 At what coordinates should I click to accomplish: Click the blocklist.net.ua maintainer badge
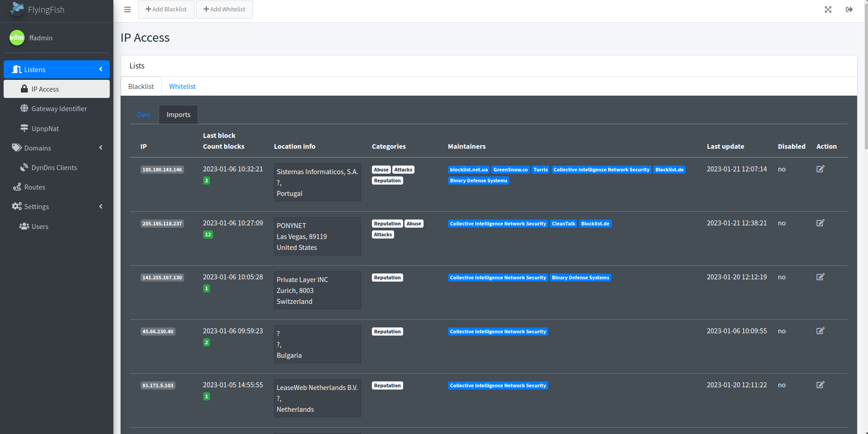pyautogui.click(x=469, y=170)
